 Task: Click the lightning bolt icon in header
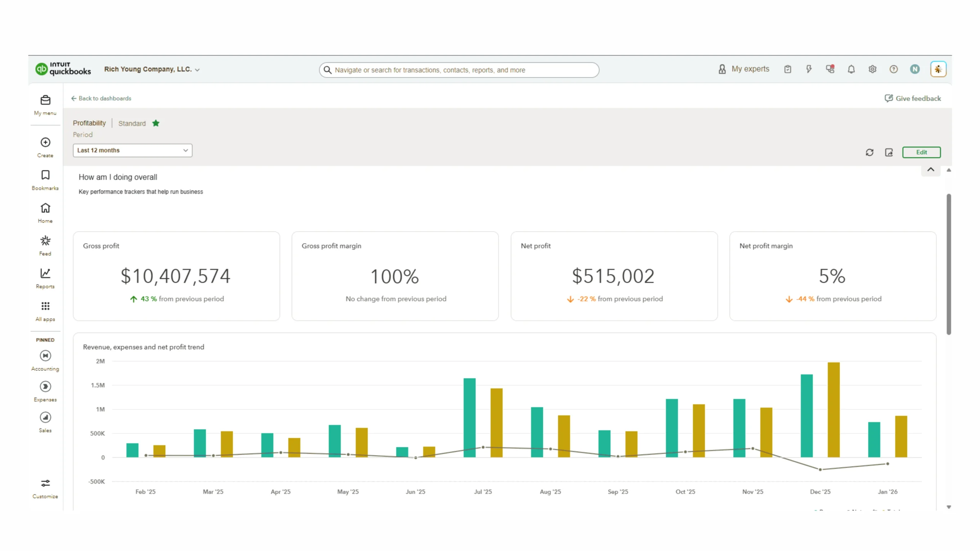(x=808, y=69)
